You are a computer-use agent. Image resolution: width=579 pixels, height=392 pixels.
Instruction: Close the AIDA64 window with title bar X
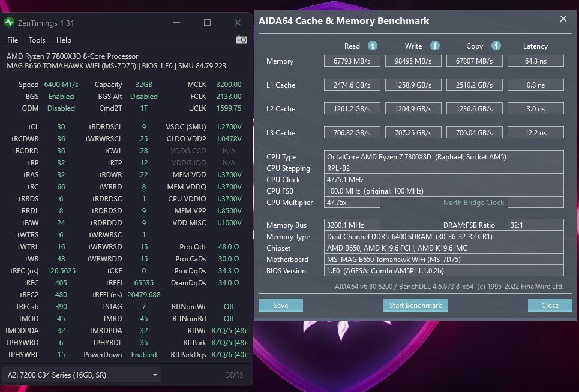click(563, 19)
